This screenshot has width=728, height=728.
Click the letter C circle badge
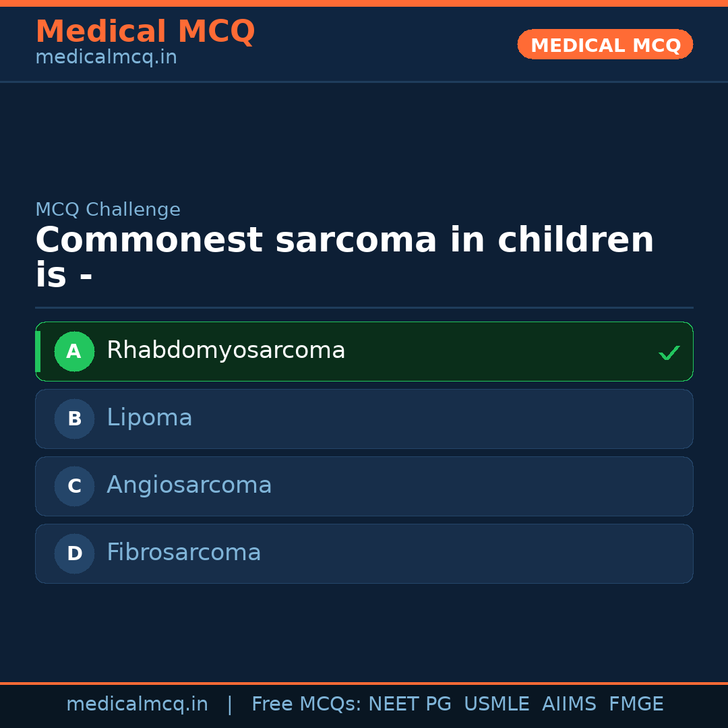tap(74, 486)
